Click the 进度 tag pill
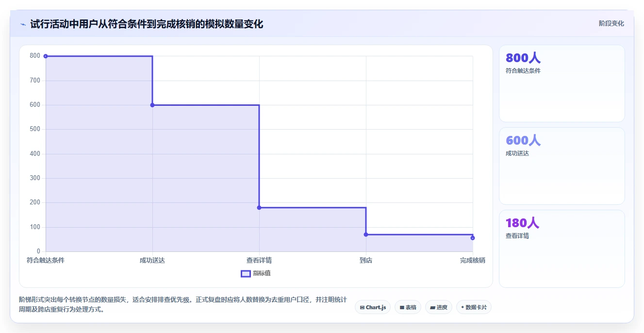The image size is (644, 333). coord(439,307)
